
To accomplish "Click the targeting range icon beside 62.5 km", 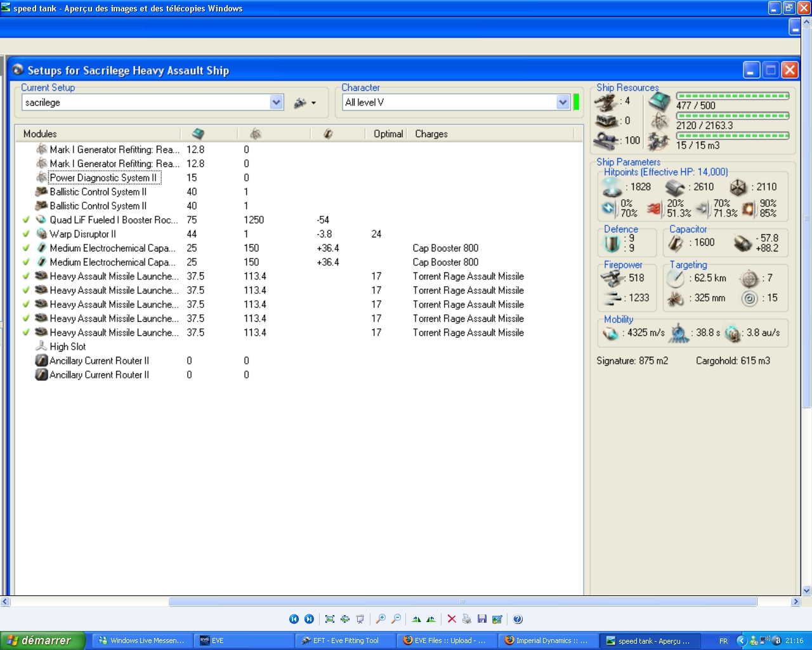I will [x=676, y=278].
